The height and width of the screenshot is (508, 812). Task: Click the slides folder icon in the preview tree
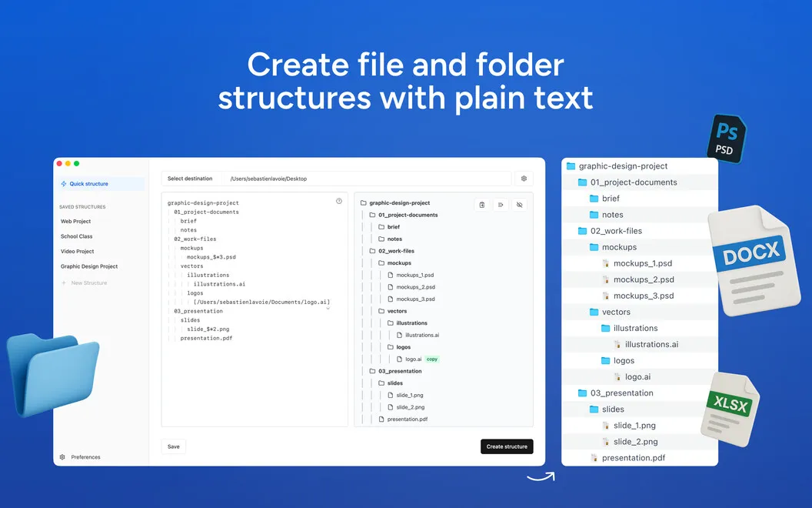tap(381, 383)
